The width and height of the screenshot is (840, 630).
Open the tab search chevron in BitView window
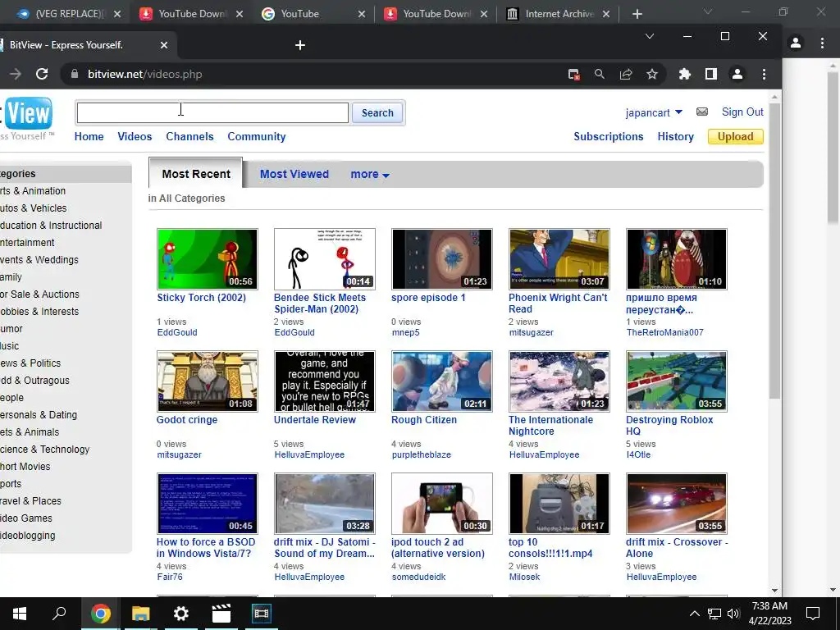point(650,36)
